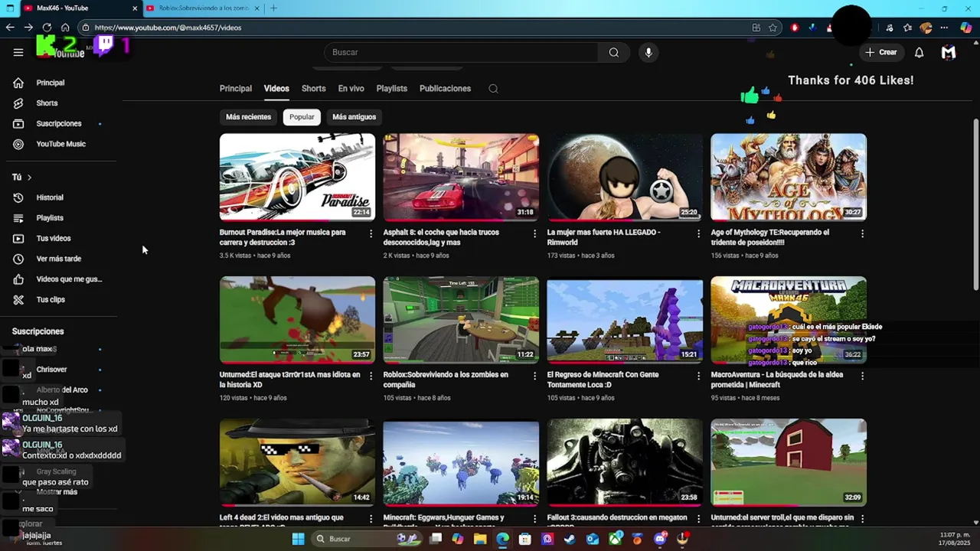The width and height of the screenshot is (980, 551).
Task: Open the Publicaciones tab
Action: point(445,89)
